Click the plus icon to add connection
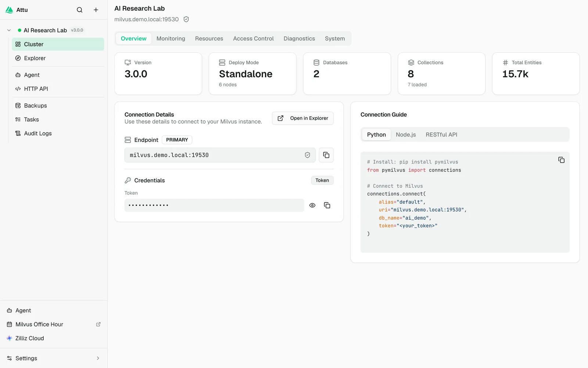Screen dimensions: 588x368 (96, 10)
